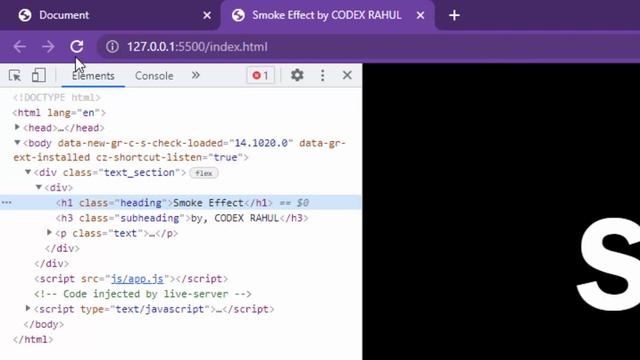Reload the current page
The width and height of the screenshot is (640, 360).
(x=77, y=47)
